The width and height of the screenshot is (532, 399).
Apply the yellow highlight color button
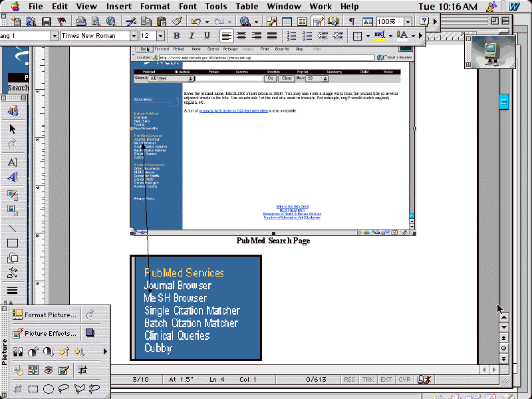379,36
